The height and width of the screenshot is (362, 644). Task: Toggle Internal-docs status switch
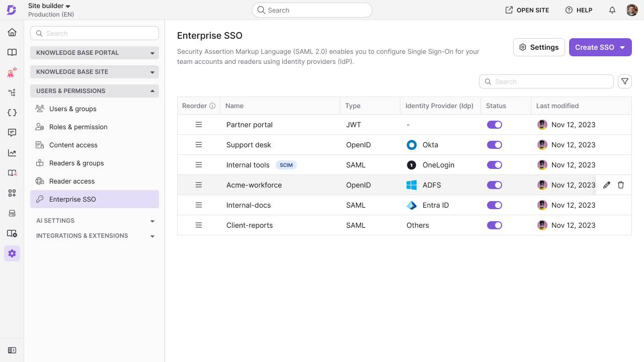click(495, 205)
